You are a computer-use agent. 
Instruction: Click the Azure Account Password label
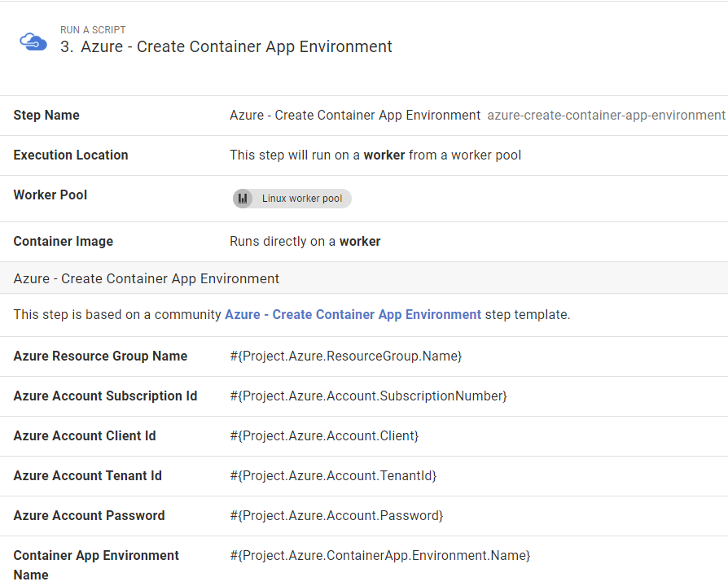[89, 515]
